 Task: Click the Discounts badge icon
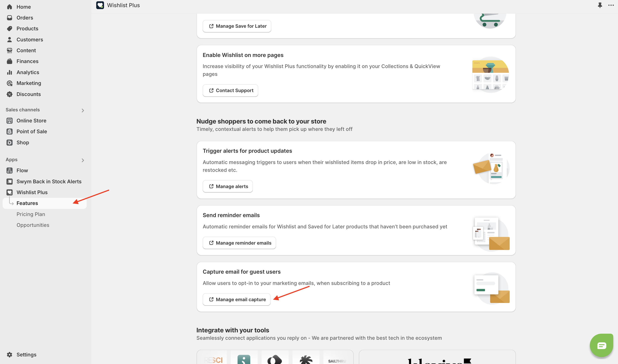[x=10, y=94]
